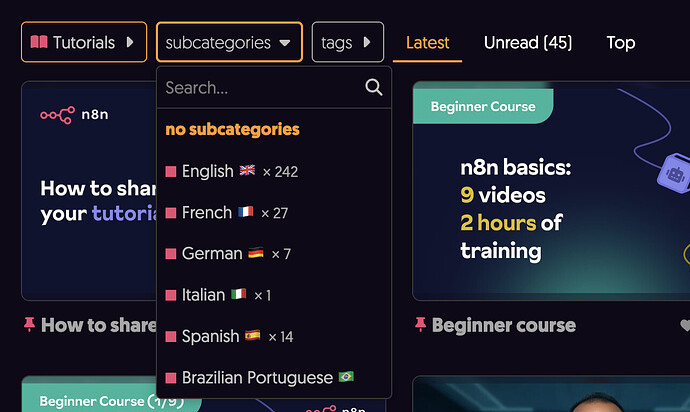Click the pin icon beside Beginner course

coord(420,324)
